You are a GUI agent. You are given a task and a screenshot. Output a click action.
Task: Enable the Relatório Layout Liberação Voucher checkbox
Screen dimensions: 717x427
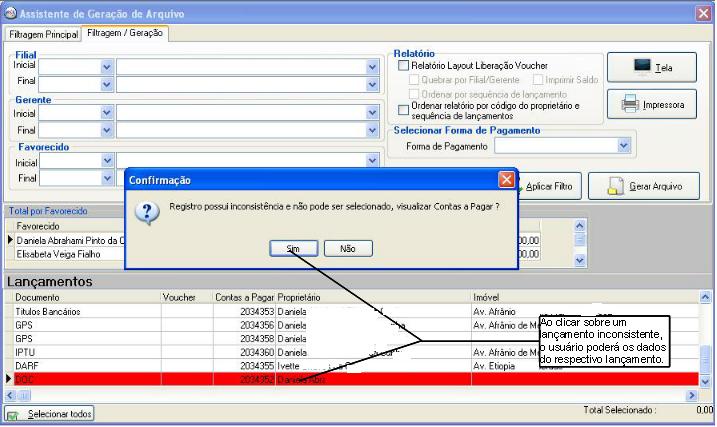(403, 65)
